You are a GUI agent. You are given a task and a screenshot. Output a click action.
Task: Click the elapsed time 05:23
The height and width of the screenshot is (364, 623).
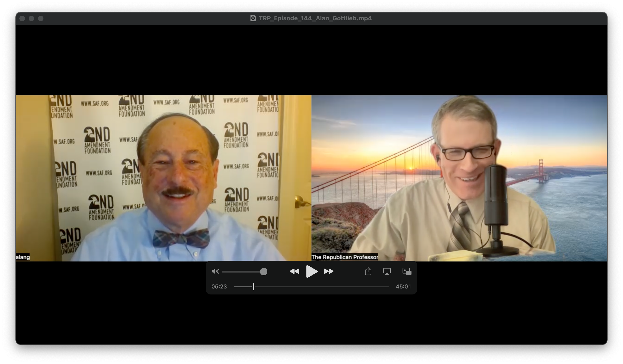(x=219, y=286)
